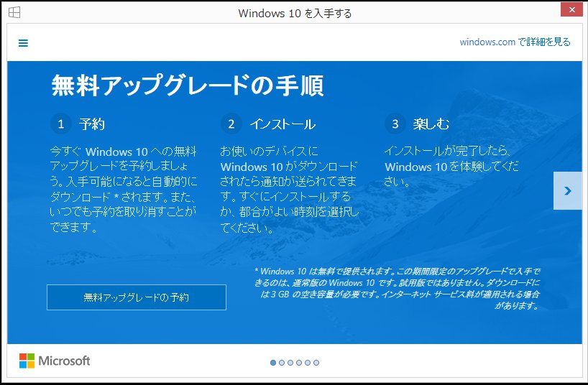Click the 楽しむ step heading
The width and height of the screenshot is (588, 385).
coord(431,124)
